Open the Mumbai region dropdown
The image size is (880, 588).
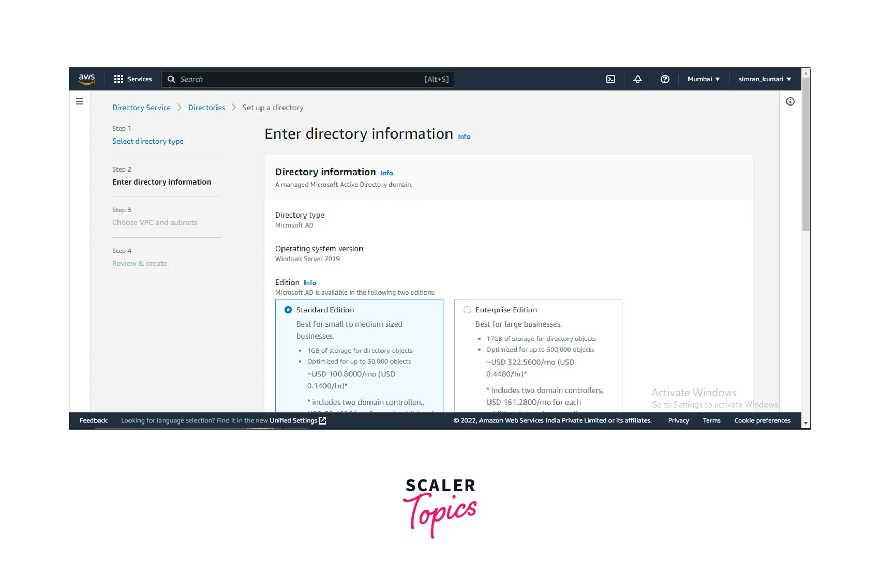click(x=703, y=79)
